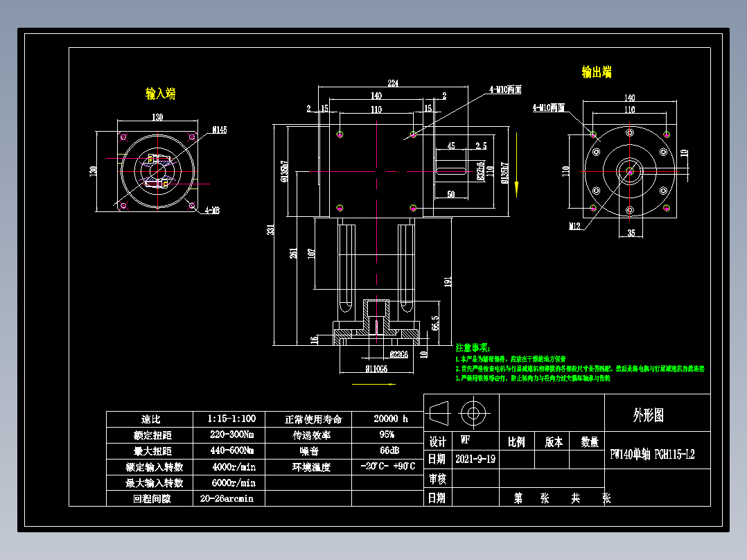Viewport: 747px width, 560px height.
Task: Click a magenta hole marker on the top mounting face
Action: pyautogui.click(x=340, y=133)
